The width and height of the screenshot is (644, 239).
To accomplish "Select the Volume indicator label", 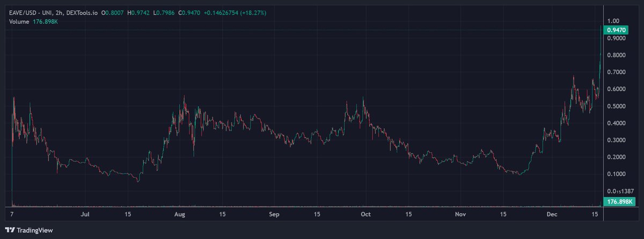I will 20,21.
